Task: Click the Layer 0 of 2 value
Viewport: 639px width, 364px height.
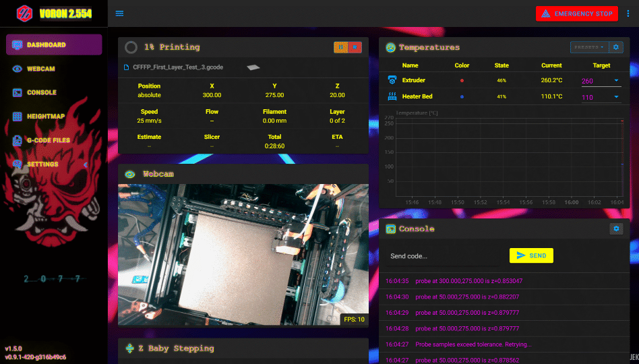Action: point(338,121)
